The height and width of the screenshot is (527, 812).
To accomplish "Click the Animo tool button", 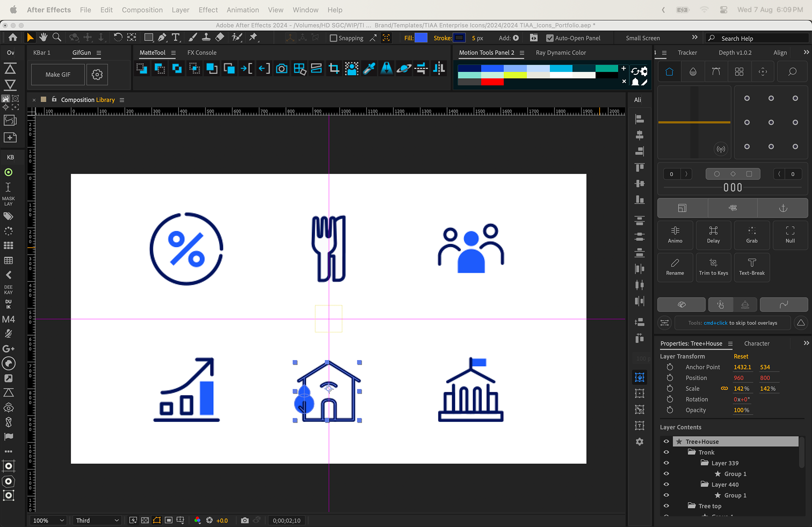I will 675,235.
